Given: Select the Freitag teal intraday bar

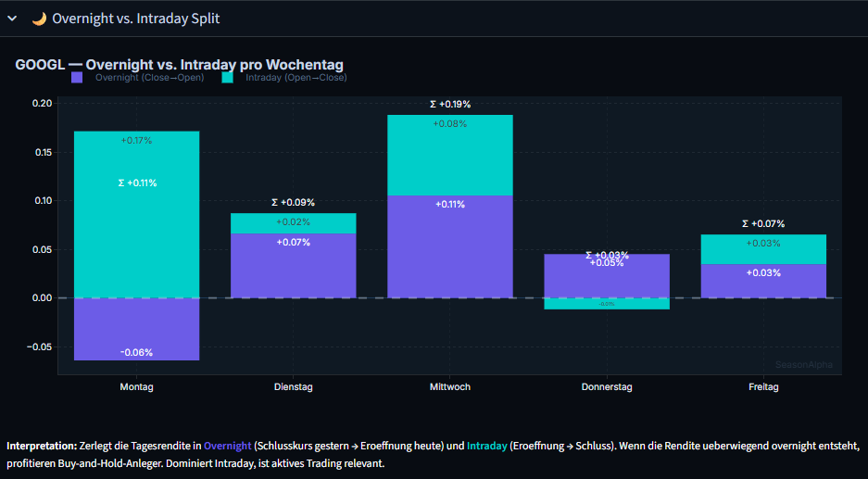Looking at the screenshot, I should pyautogui.click(x=763, y=249).
